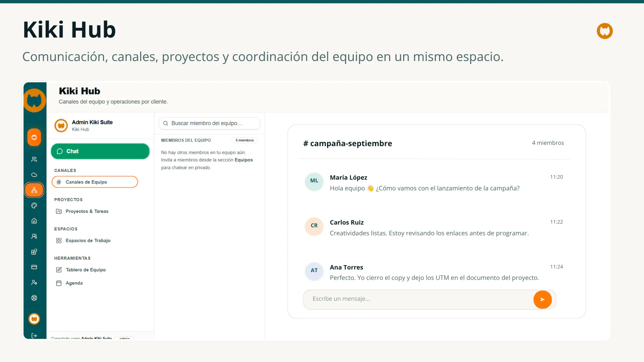The image size is (644, 362).
Task: Click the 11:20 timestamp
Action: coord(556,177)
